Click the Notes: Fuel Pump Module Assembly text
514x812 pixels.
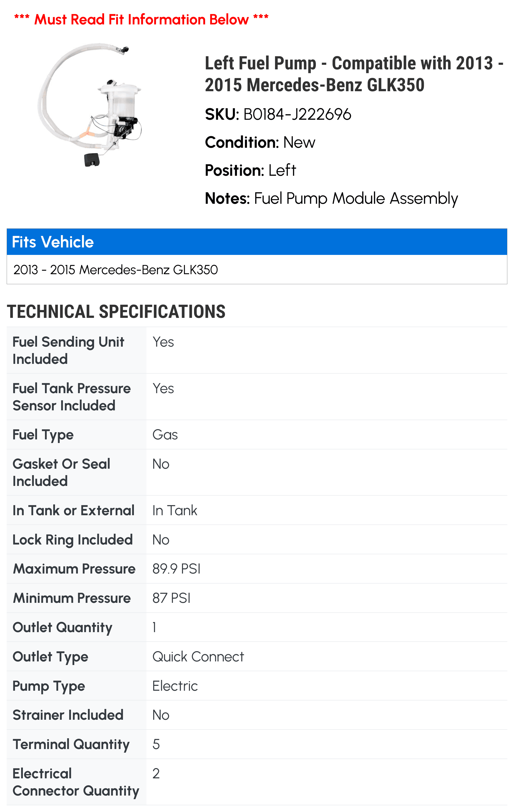coord(332,198)
